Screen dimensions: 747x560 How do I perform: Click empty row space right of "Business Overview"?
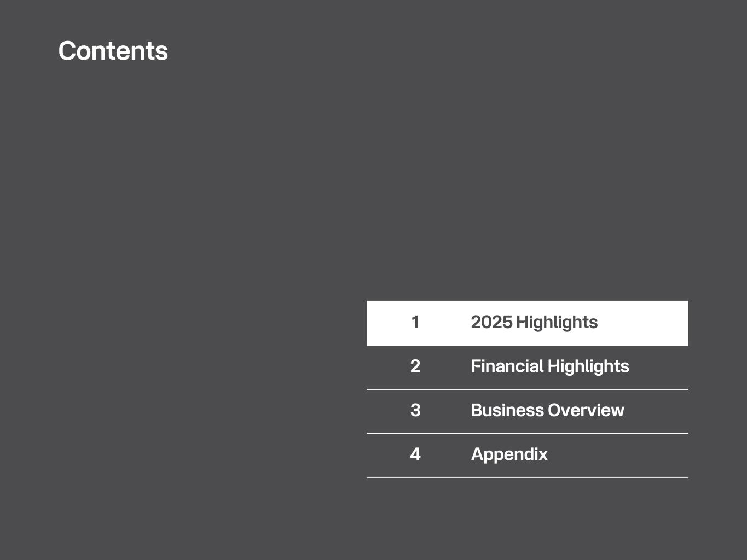[657, 410]
